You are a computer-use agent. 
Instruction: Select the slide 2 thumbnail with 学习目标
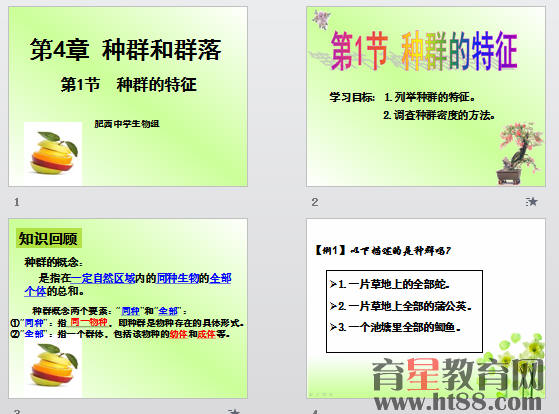pos(426,96)
